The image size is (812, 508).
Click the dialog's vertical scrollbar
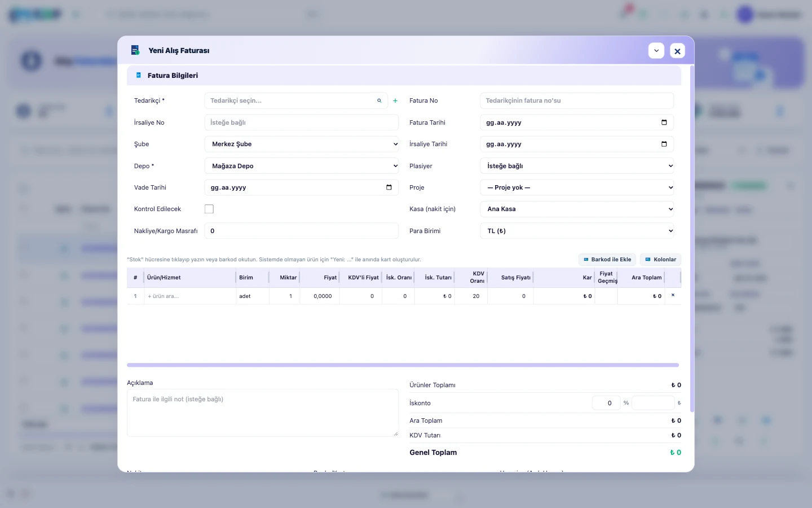[692, 239]
